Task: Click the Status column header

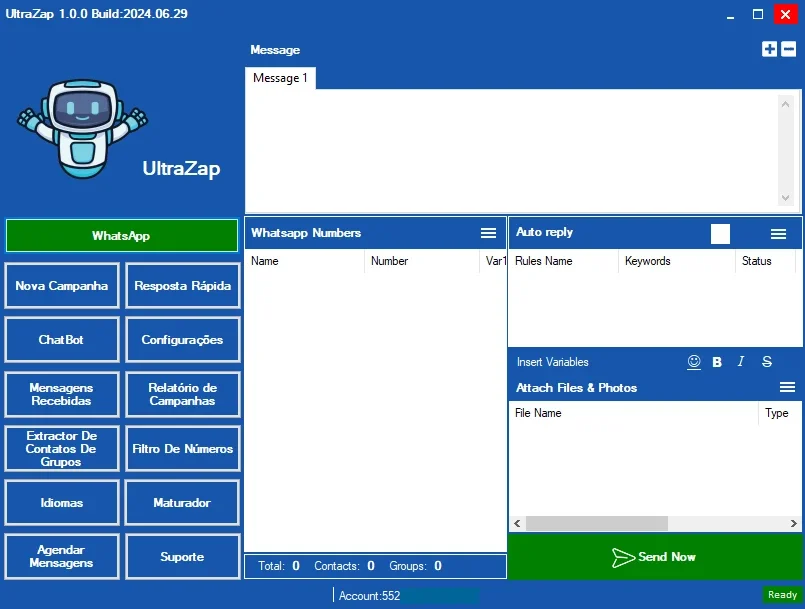Action: (x=765, y=261)
